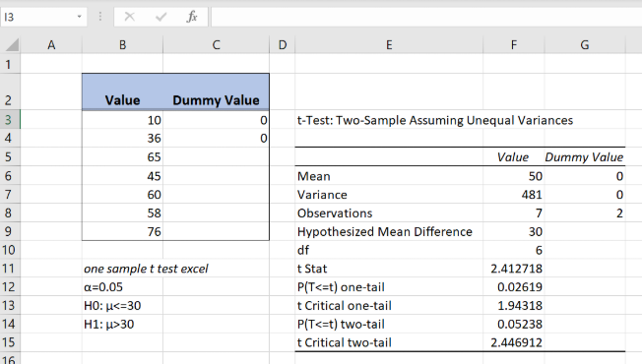Select the dummy value 0 in row 4
642x364 pixels.
coord(217,139)
